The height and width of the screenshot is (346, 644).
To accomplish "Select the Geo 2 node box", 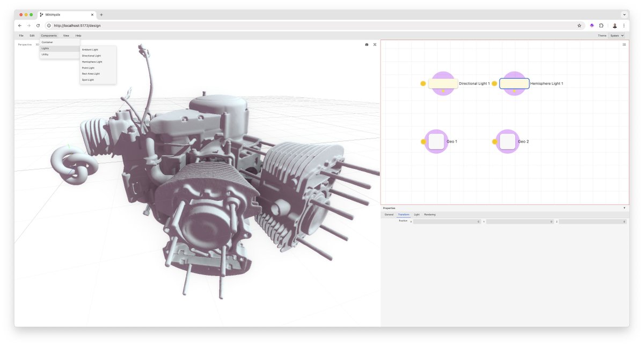I will 508,141.
